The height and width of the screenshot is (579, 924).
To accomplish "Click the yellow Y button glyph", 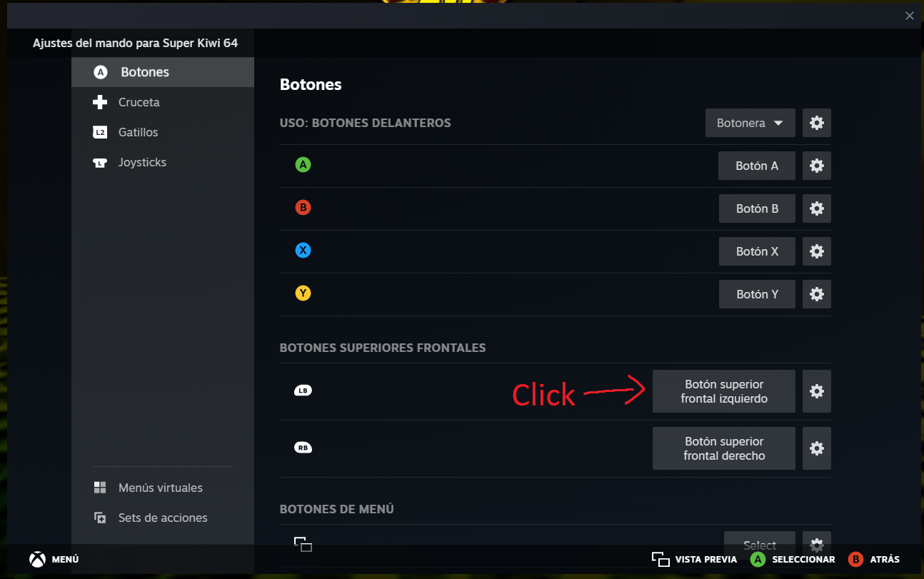I will [303, 293].
